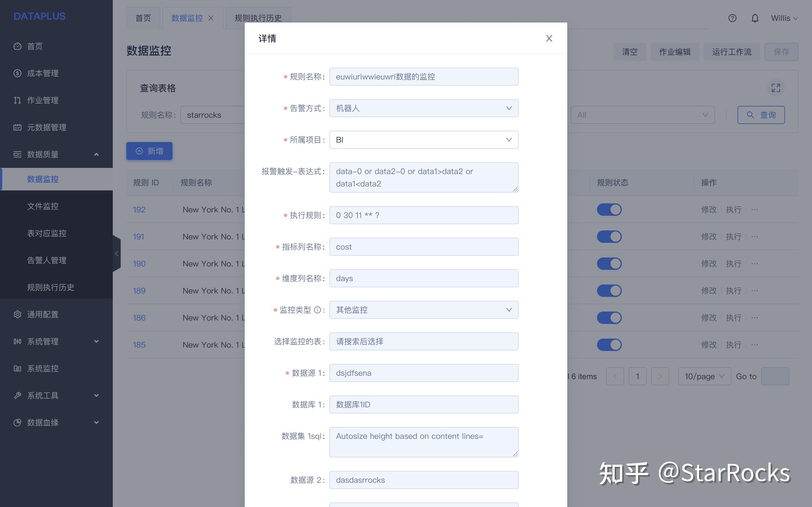The width and height of the screenshot is (812, 507).
Task: Click the help question mark icon
Action: point(732,18)
